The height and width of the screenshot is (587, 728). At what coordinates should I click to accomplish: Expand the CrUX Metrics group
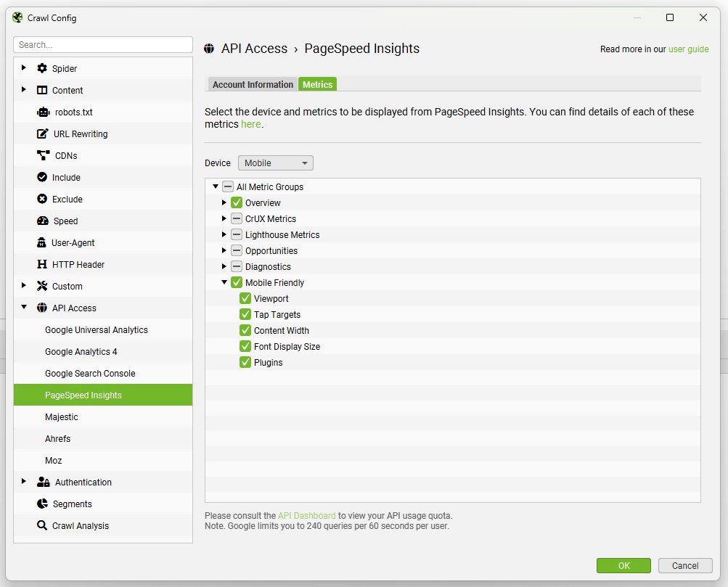click(x=224, y=218)
